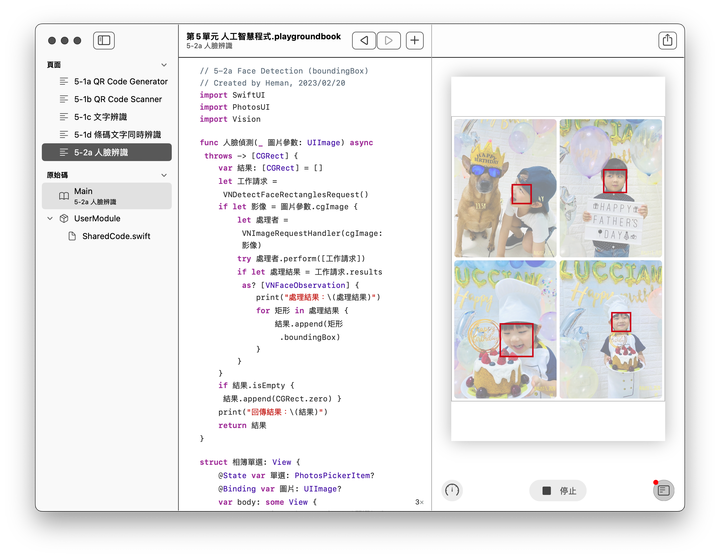Toggle the sidebar panel button
Viewport: 720px width, 558px height.
[104, 40]
